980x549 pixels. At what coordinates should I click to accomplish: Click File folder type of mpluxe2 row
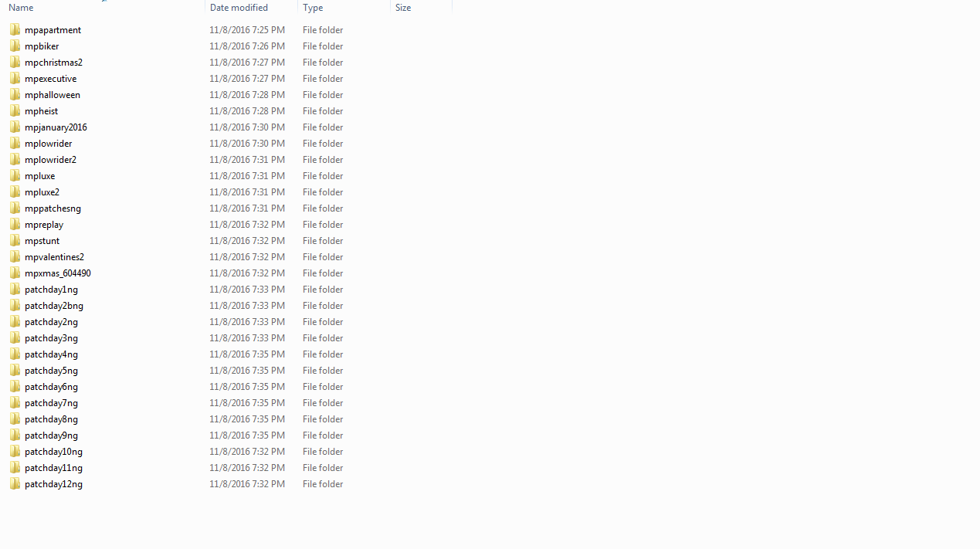(323, 192)
